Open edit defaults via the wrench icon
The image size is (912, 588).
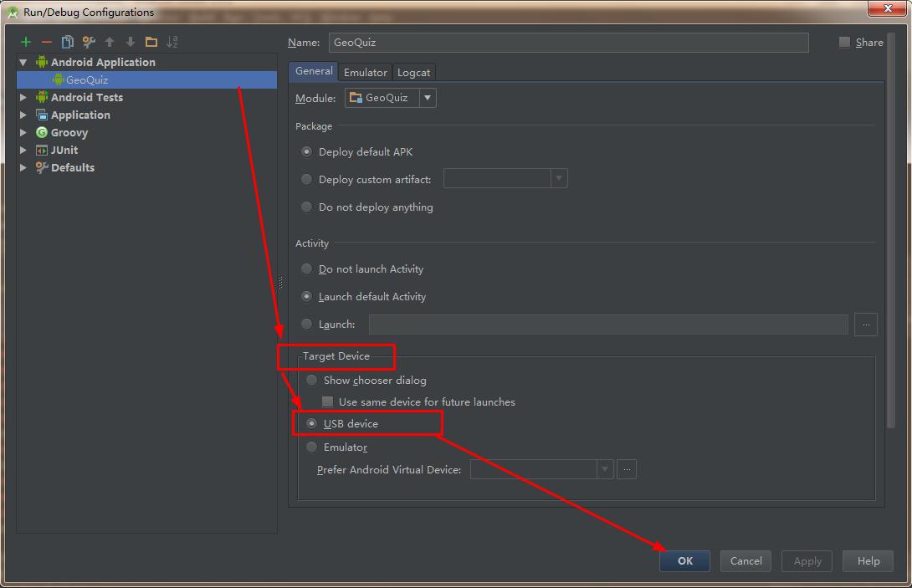[x=89, y=42]
